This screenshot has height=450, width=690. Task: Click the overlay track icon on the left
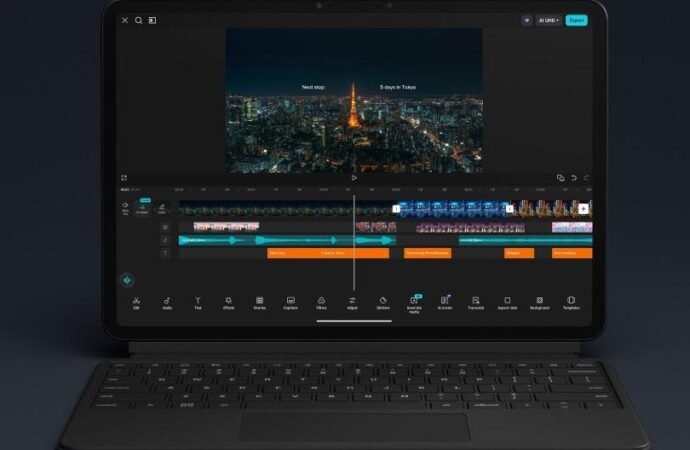point(165,227)
